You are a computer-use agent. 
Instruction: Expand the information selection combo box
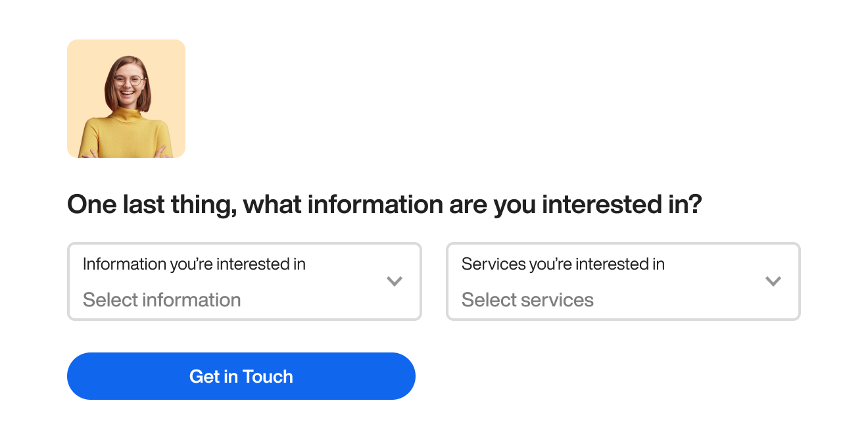pos(244,281)
